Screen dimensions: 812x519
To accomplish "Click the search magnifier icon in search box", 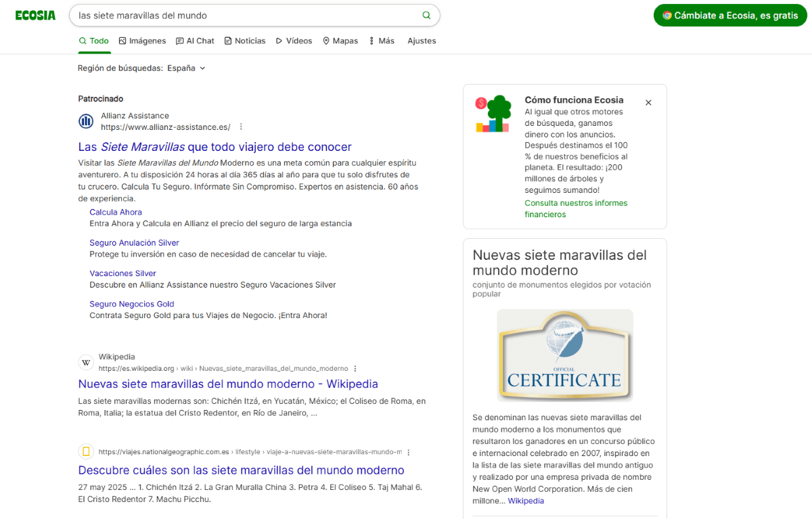I will (x=426, y=16).
